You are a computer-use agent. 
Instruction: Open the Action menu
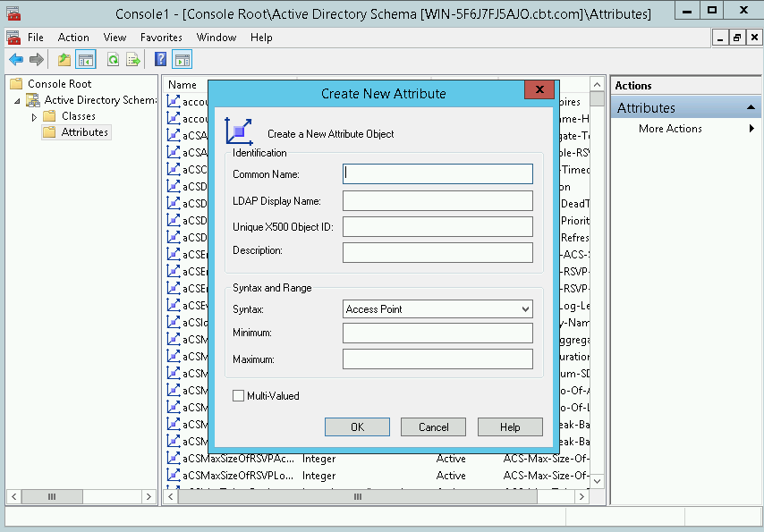pos(73,38)
